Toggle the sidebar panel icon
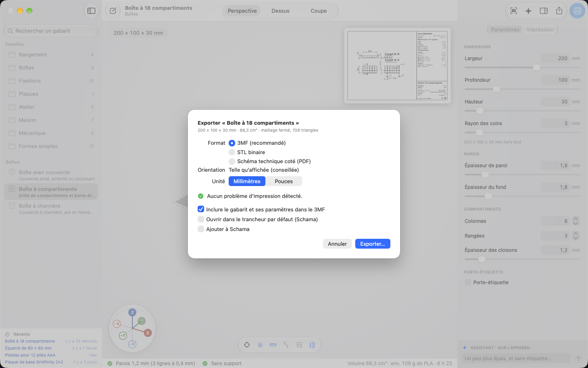The height and width of the screenshot is (368, 588). 91,11
